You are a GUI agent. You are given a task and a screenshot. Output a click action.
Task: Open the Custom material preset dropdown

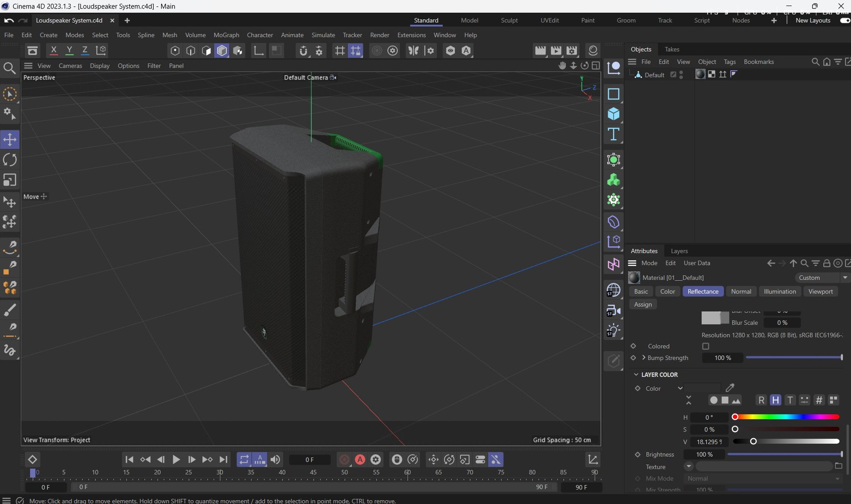pos(822,278)
